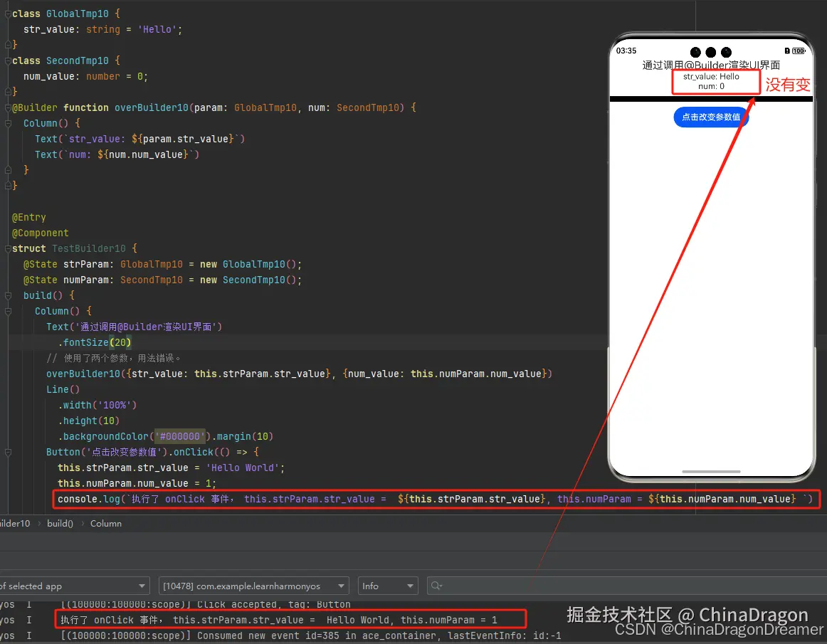Viewport: 827px width, 644px height.
Task: Click the console.log statement line
Action: [435, 499]
